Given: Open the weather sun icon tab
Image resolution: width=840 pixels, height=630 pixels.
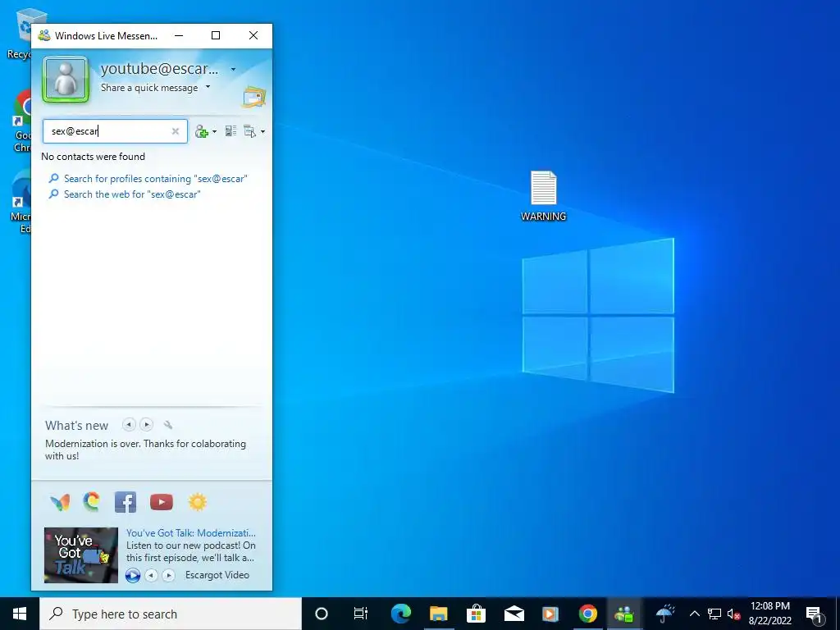Looking at the screenshot, I should [x=197, y=502].
